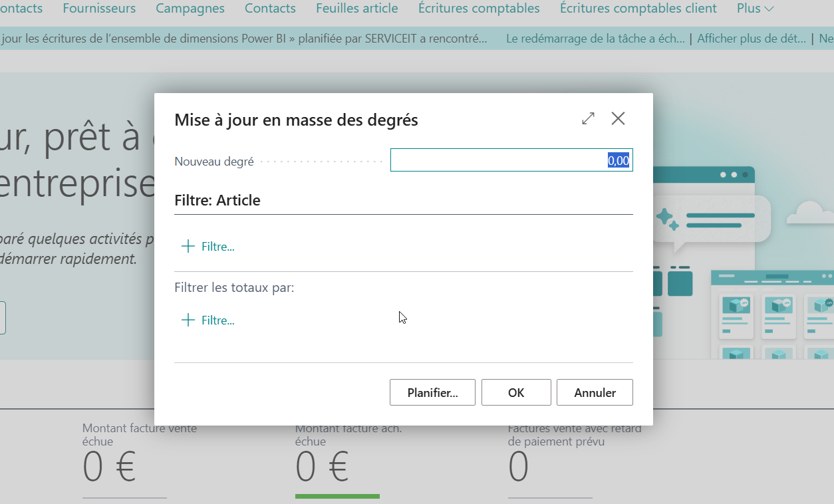Open Écritures comptables menu item
Viewport: 834px width, 504px height.
(x=479, y=9)
